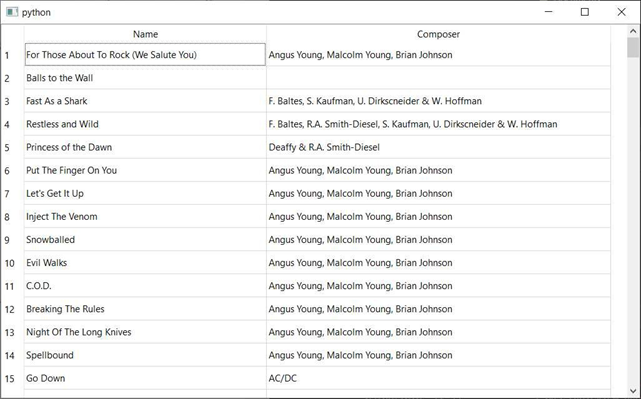Select the 'Princess of the Dawn' cell
The width and height of the screenshot is (641, 399).
pyautogui.click(x=145, y=147)
